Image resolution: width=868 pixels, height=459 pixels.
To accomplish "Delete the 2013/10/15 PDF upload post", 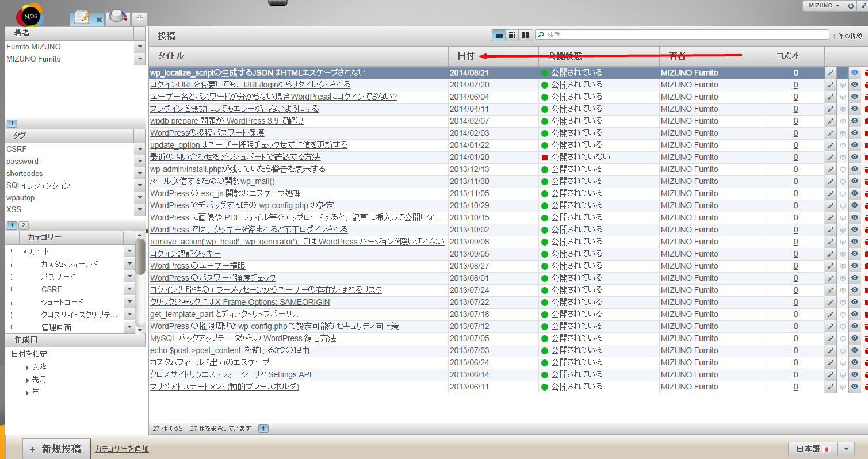I will point(866,217).
